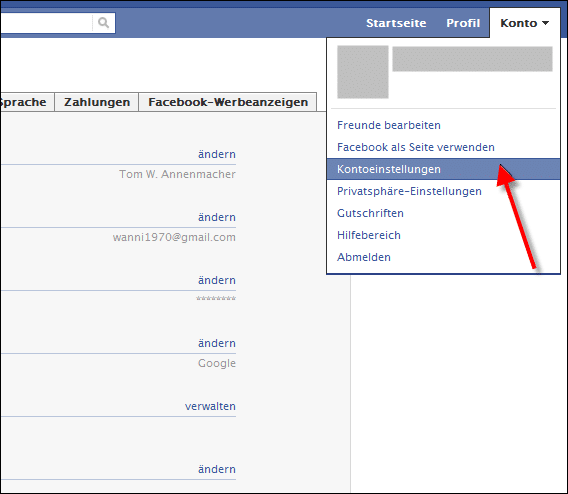Open the Hilfebereich entry

(x=369, y=235)
